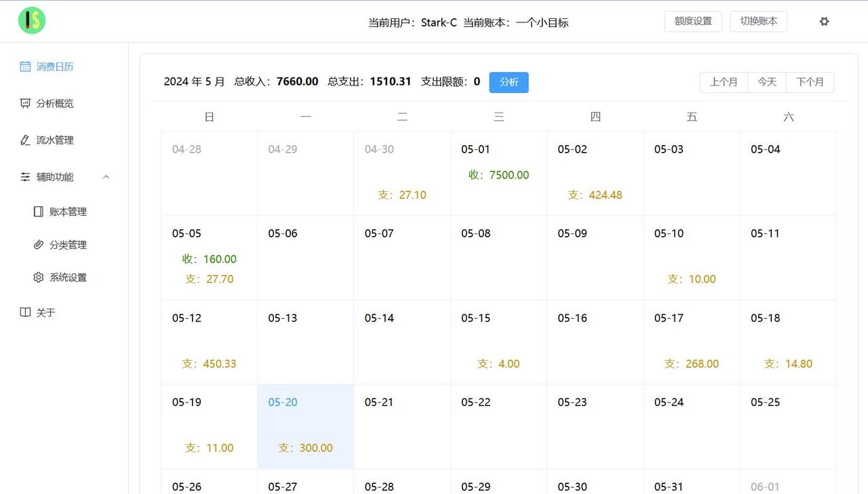Viewport: 868px width, 494px height.
Task: Select the 05-16 date cell
Action: click(595, 342)
